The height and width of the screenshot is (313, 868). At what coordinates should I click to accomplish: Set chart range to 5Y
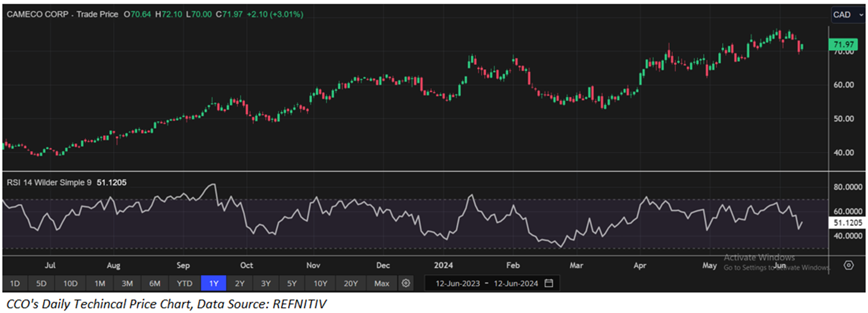291,283
